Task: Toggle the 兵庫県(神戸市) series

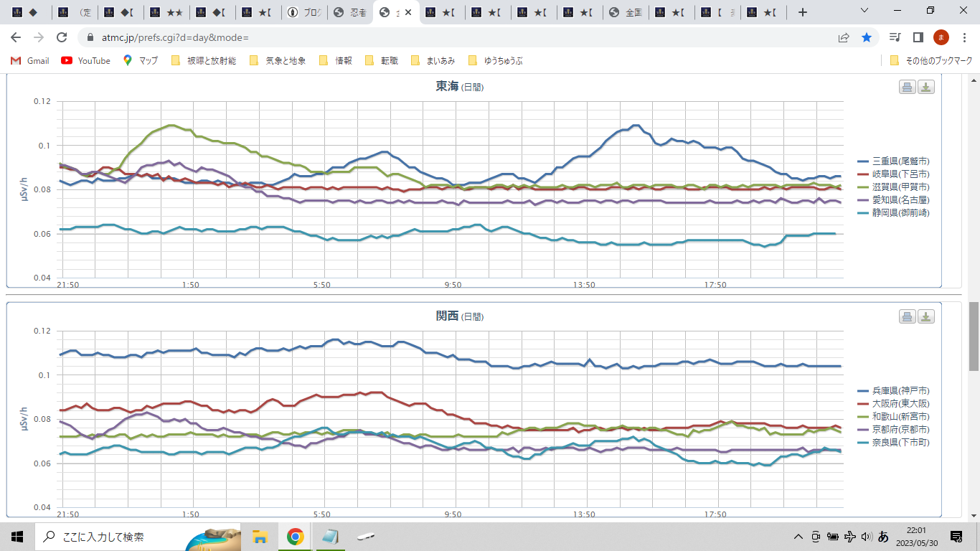Action: (893, 391)
